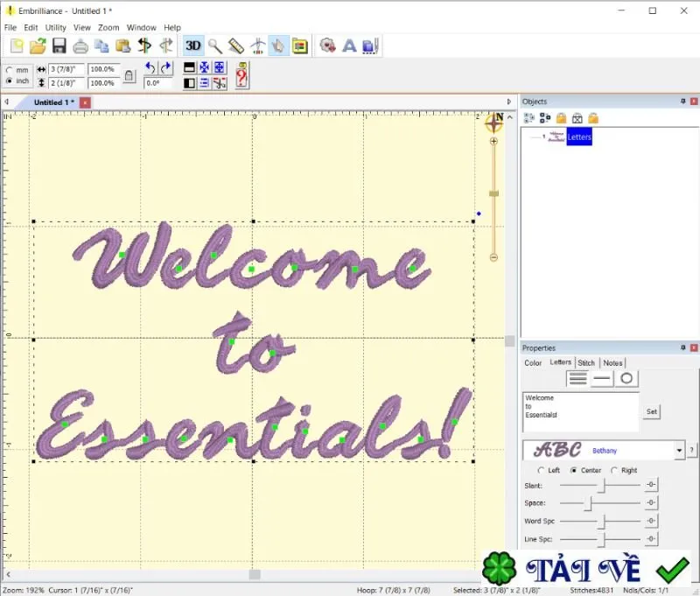Screen dimensions: 700x596
Task: Open the hoop selection icon
Action: click(x=300, y=46)
